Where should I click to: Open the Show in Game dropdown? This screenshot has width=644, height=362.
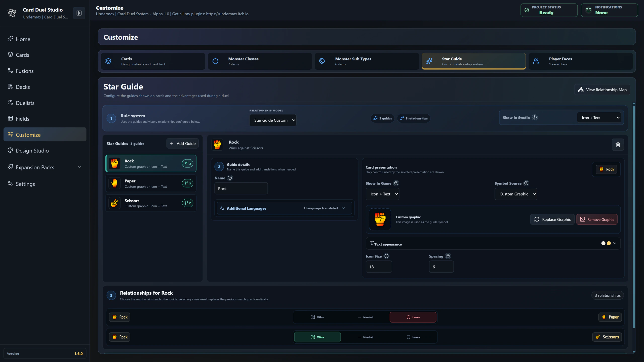click(382, 194)
